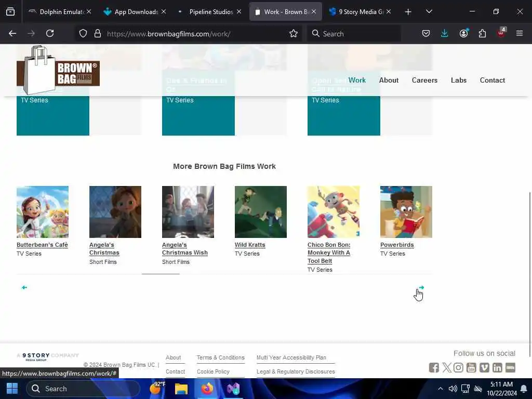Open the Angela's Christmas Wish link
The height and width of the screenshot is (399, 532).
185,249
